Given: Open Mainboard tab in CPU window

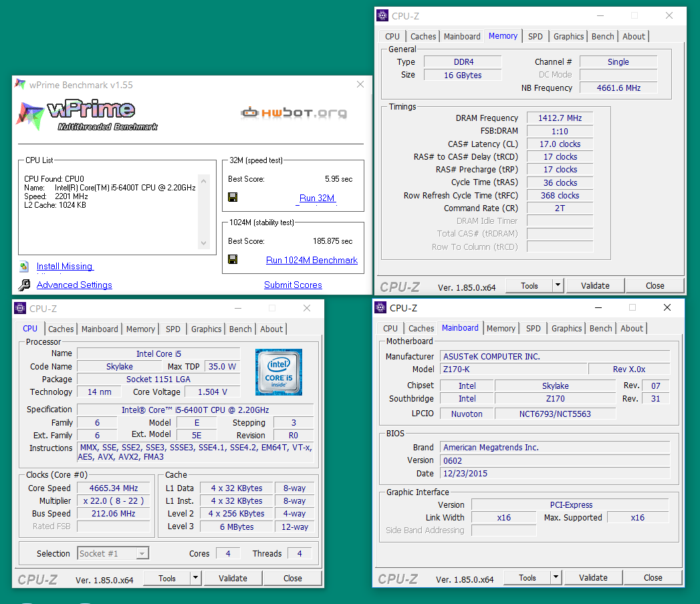Looking at the screenshot, I should click(x=100, y=329).
